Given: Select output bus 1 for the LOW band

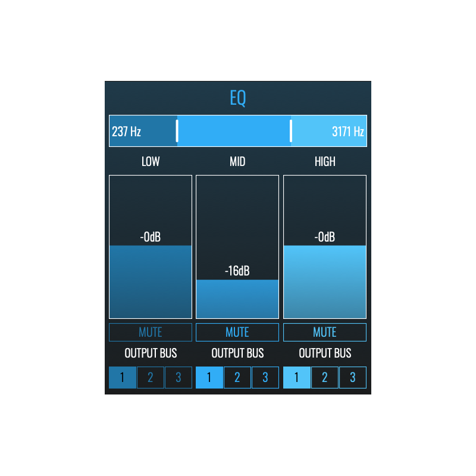Looking at the screenshot, I should (x=122, y=377).
